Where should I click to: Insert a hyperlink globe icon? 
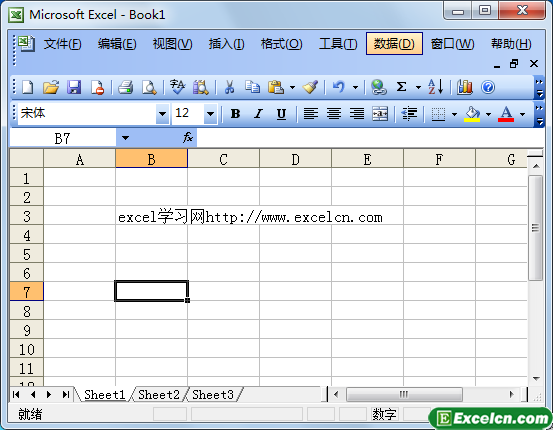(x=378, y=87)
